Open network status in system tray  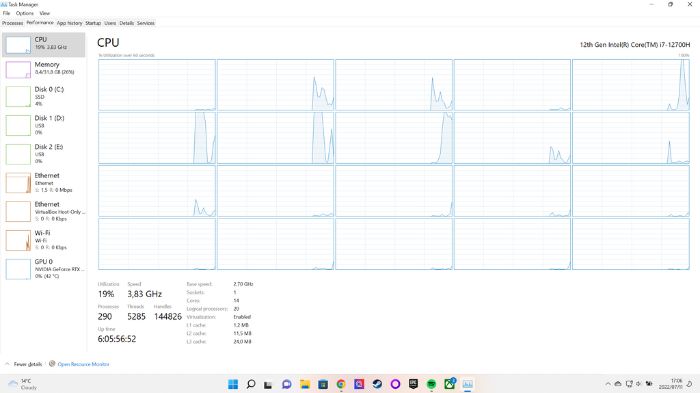click(629, 384)
